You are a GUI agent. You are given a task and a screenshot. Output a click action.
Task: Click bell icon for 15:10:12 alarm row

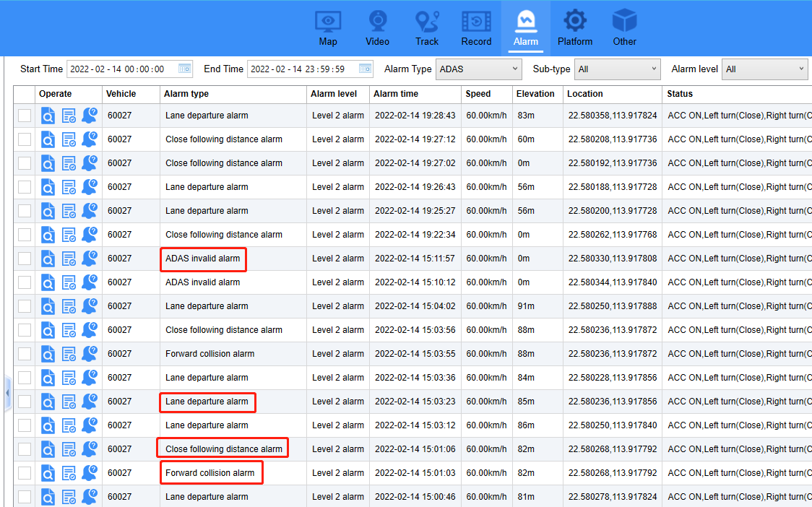[90, 282]
